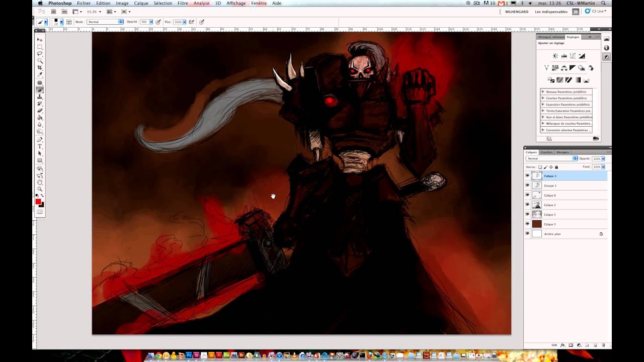Open layer blend mode Normal dropdown

point(551,158)
